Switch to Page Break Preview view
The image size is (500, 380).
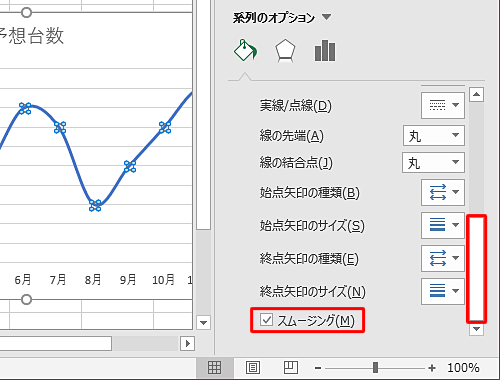click(x=291, y=367)
